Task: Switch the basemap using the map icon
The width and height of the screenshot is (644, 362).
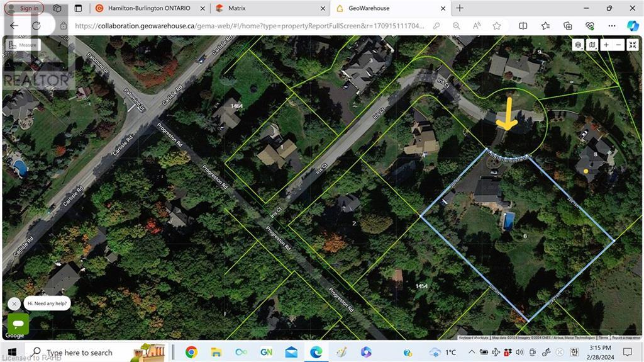Action: coord(592,45)
